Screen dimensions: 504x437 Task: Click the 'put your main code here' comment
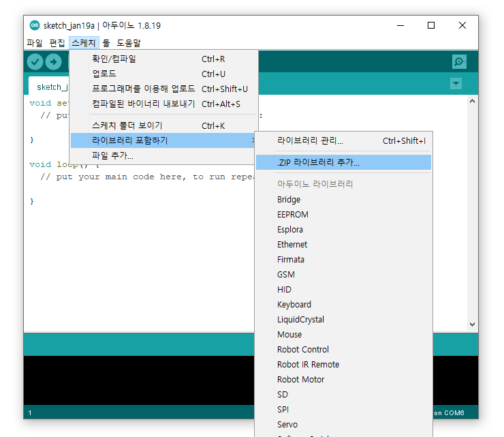[x=147, y=177]
